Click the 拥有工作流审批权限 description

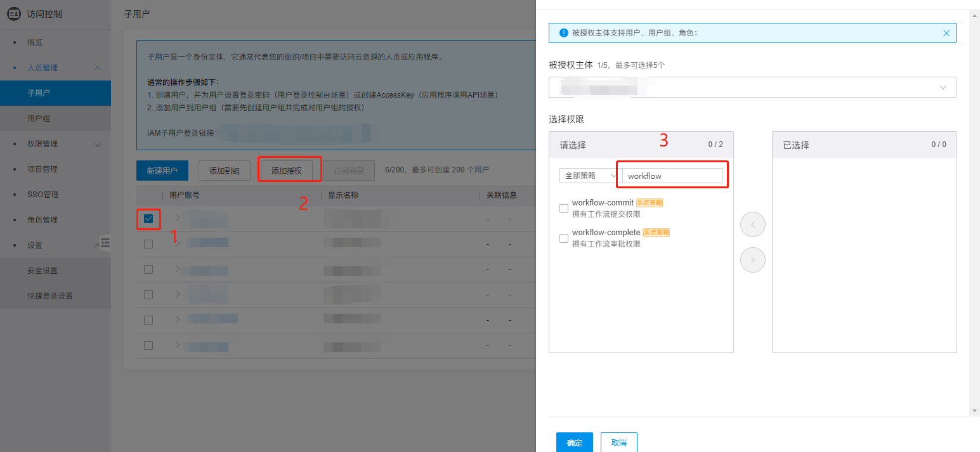[606, 244]
